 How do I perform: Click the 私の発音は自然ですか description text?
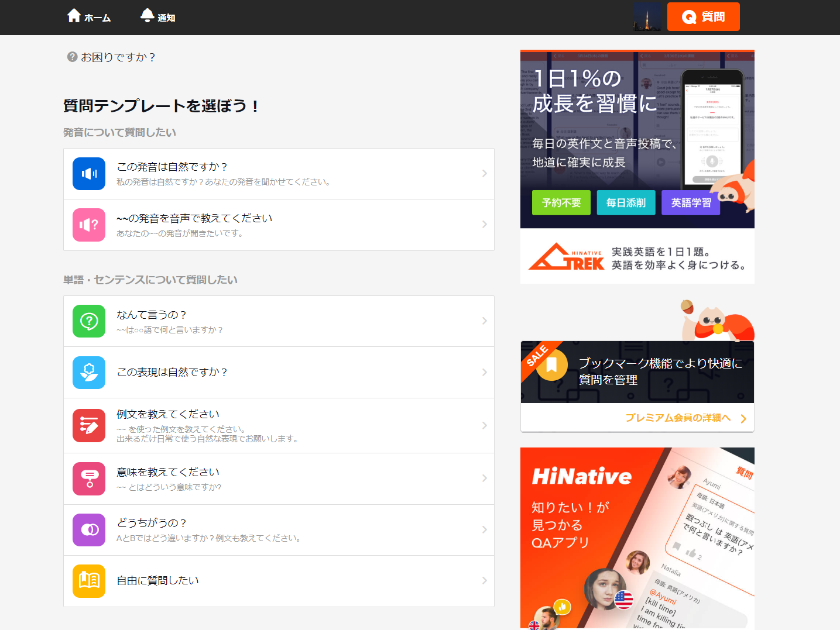pos(225,182)
